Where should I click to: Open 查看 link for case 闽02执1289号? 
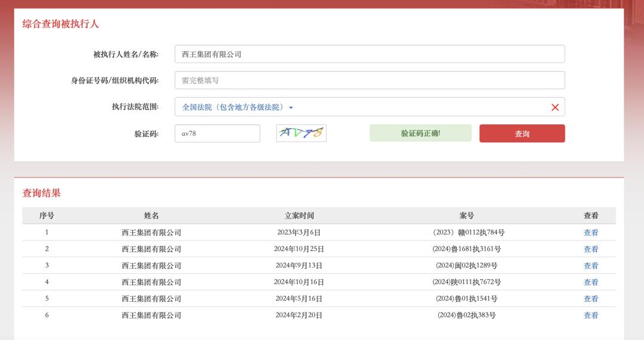pyautogui.click(x=591, y=266)
